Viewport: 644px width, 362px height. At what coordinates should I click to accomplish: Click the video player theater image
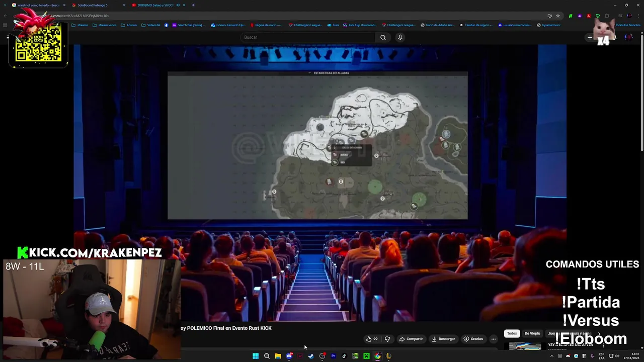tap(320, 183)
